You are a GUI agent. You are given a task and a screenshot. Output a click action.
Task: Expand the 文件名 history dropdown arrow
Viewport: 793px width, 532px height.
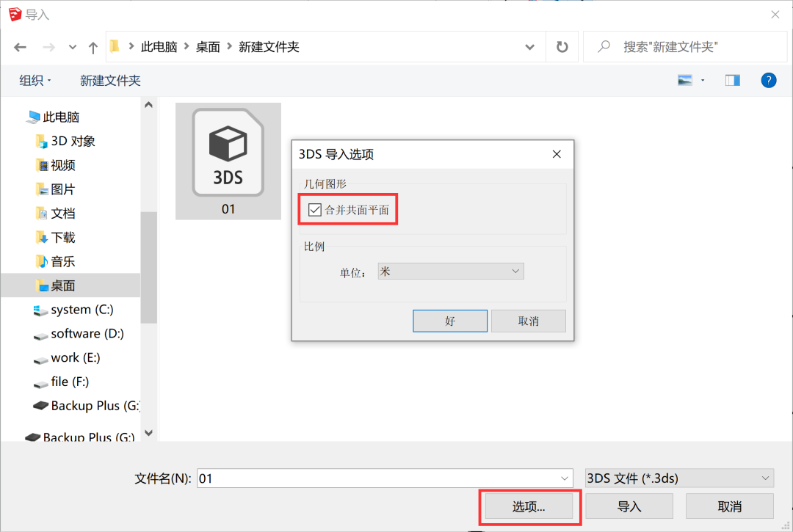(565, 478)
